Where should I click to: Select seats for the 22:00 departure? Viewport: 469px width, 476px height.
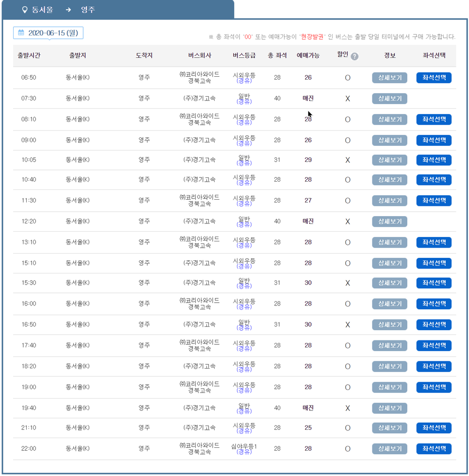click(434, 449)
